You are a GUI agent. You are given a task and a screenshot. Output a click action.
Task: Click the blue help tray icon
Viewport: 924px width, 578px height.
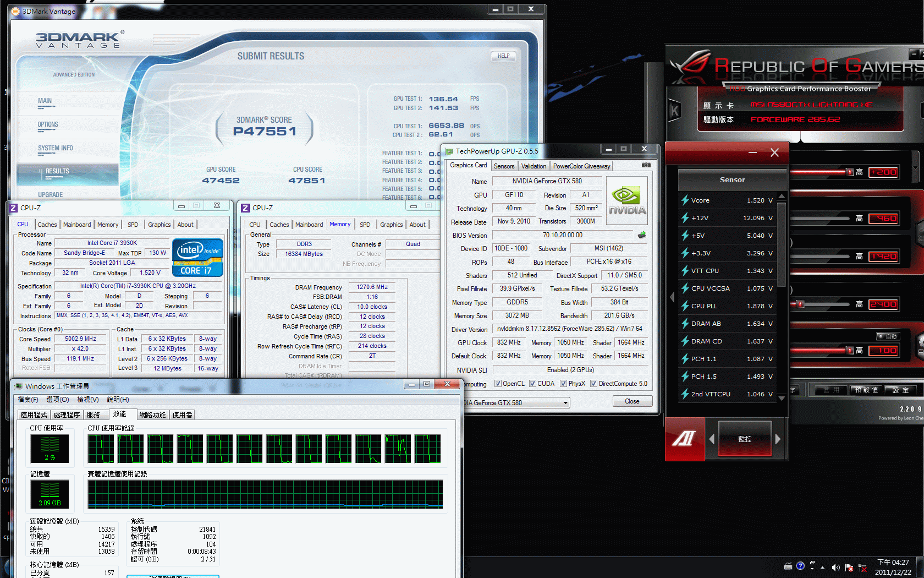800,566
